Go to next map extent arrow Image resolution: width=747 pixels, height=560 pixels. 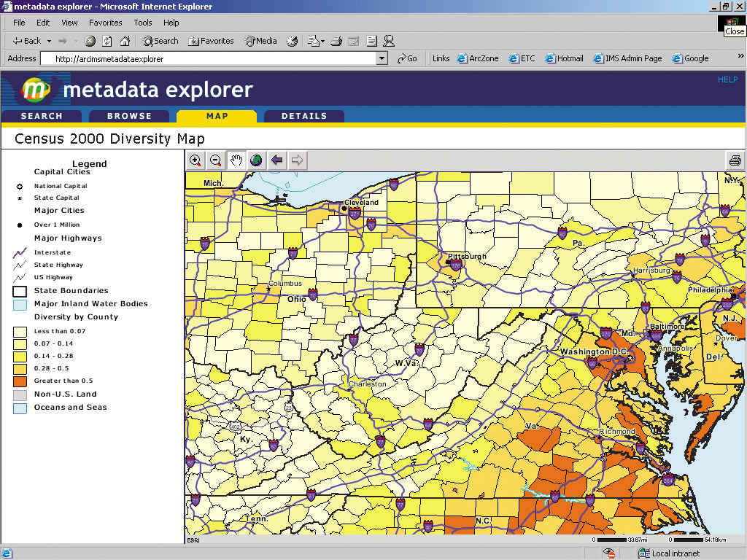(297, 160)
